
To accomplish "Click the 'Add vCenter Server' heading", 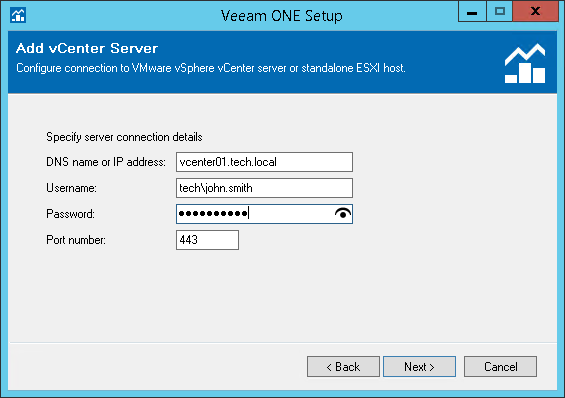I will pos(87,48).
